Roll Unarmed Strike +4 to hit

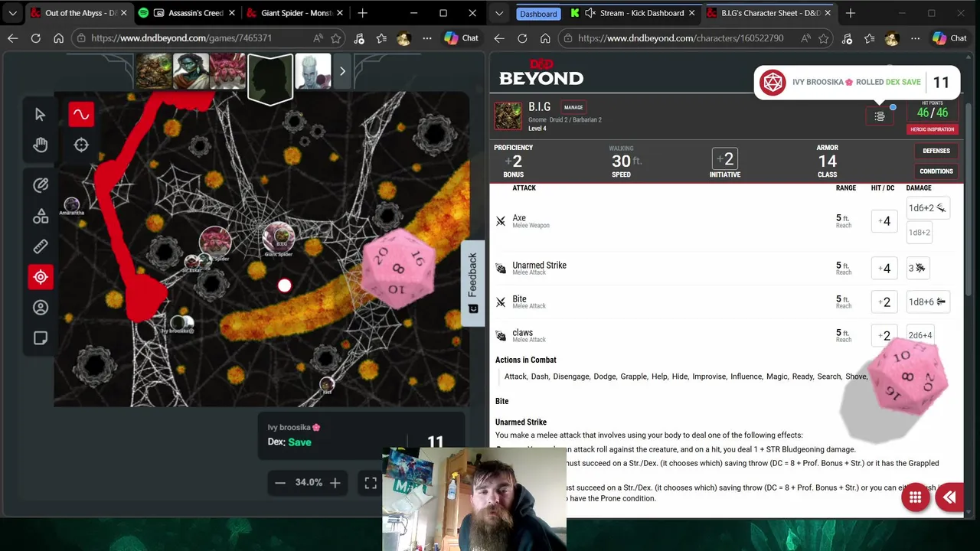tap(884, 269)
